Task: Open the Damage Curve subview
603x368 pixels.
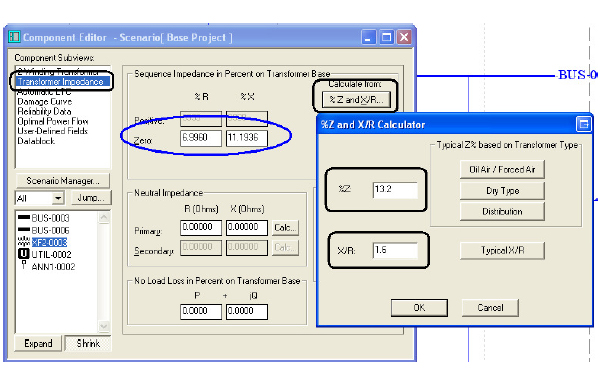Action: (45, 102)
